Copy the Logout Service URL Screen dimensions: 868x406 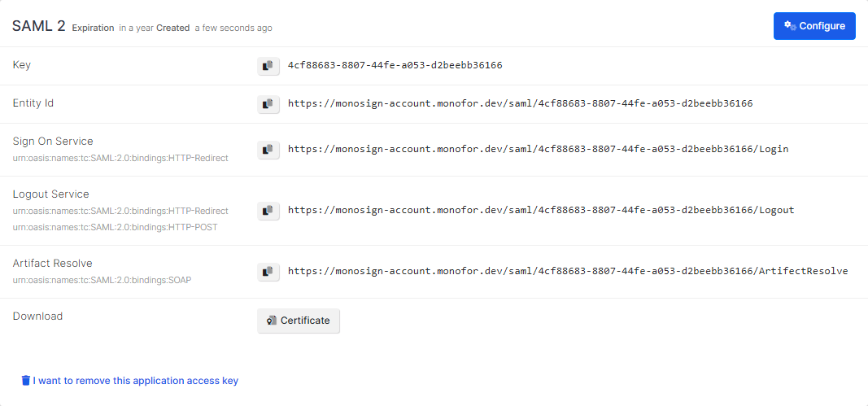point(268,211)
